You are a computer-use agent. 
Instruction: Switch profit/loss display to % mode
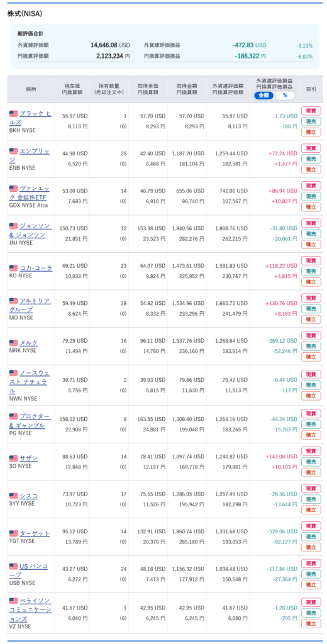[285, 96]
